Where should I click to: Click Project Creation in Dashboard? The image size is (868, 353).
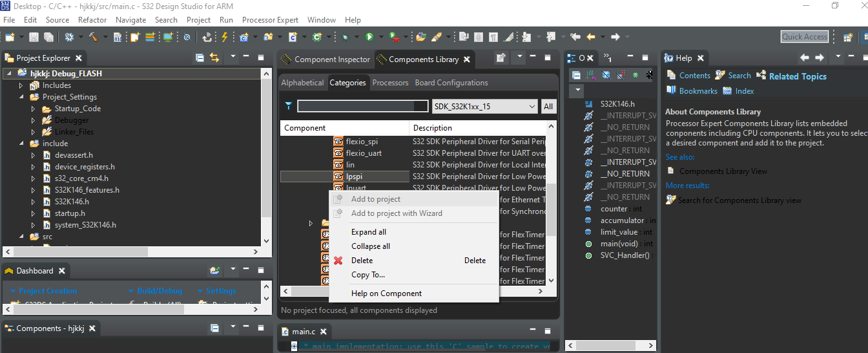pos(48,291)
